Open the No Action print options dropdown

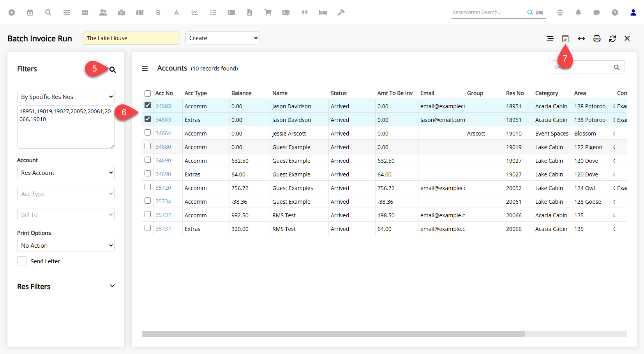(x=66, y=245)
